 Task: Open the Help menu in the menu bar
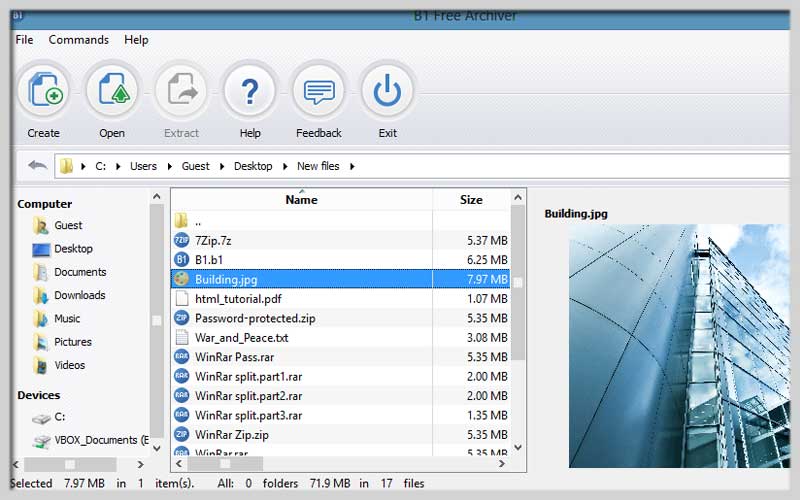(136, 40)
